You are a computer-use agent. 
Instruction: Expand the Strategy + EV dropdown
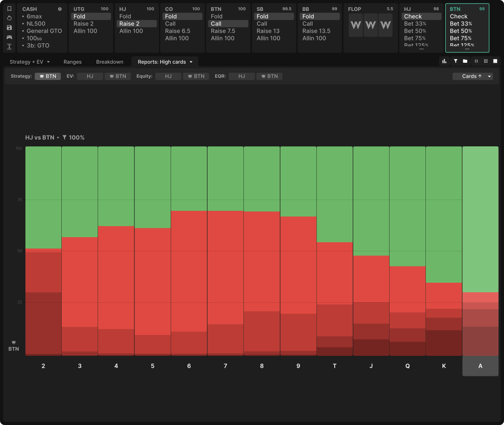30,62
